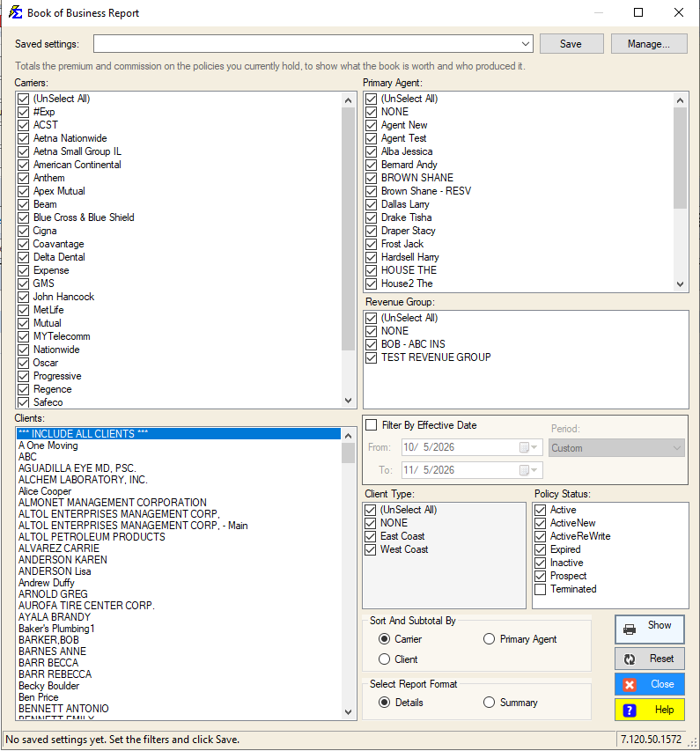Viewport: 700px width, 751px height.
Task: Select *** INCLUDE ALL CLIENTS *** row
Action: [x=179, y=434]
